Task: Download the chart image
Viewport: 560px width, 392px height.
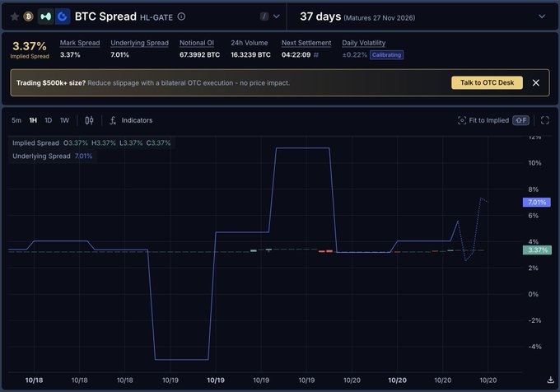Action: [x=550, y=380]
